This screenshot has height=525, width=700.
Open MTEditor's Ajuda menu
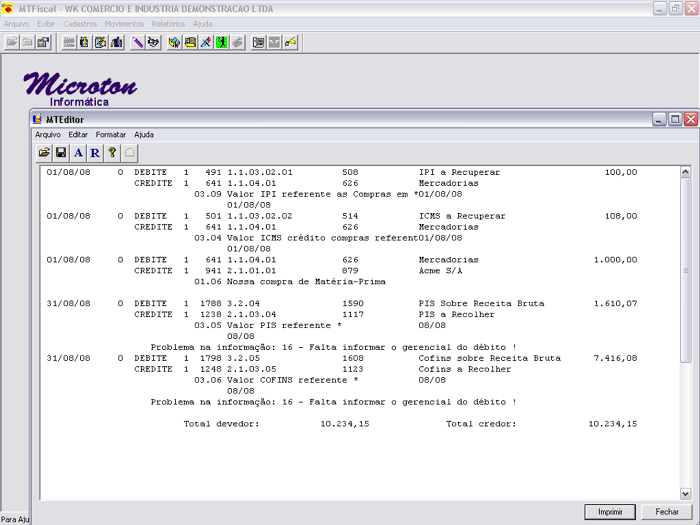tap(144, 134)
